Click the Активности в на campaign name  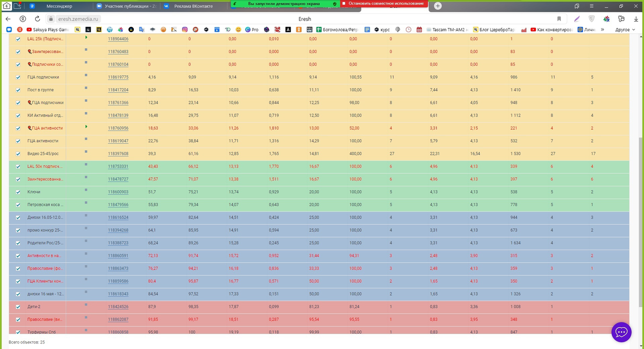(45, 256)
